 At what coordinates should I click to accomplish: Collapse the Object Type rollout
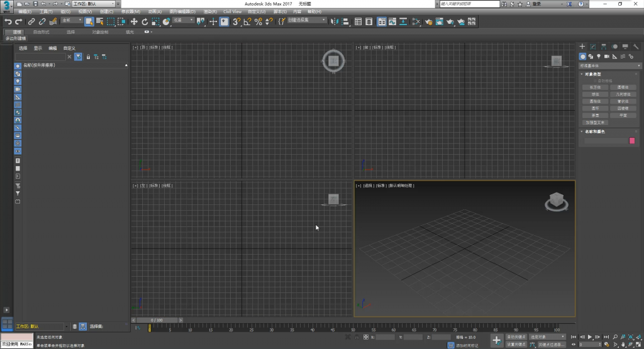click(592, 74)
